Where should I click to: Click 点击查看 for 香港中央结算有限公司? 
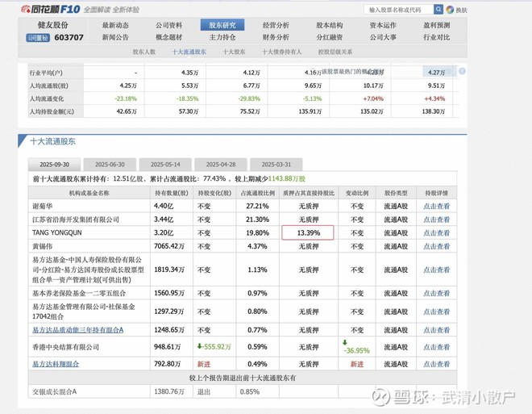pyautogui.click(x=437, y=347)
